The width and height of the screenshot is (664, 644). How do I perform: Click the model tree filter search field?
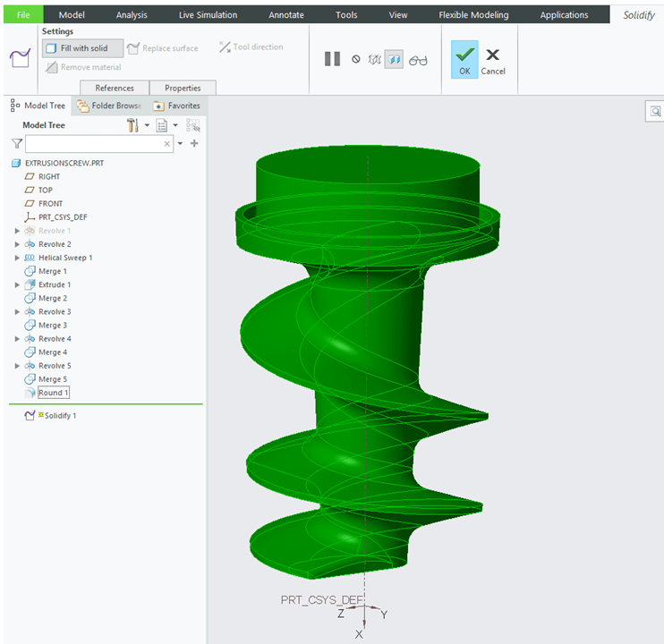[93, 143]
